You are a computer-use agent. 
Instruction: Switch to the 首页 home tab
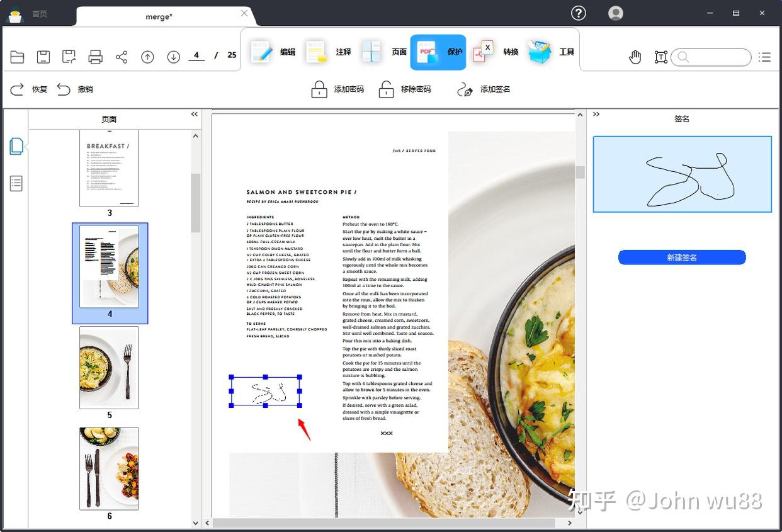click(40, 14)
